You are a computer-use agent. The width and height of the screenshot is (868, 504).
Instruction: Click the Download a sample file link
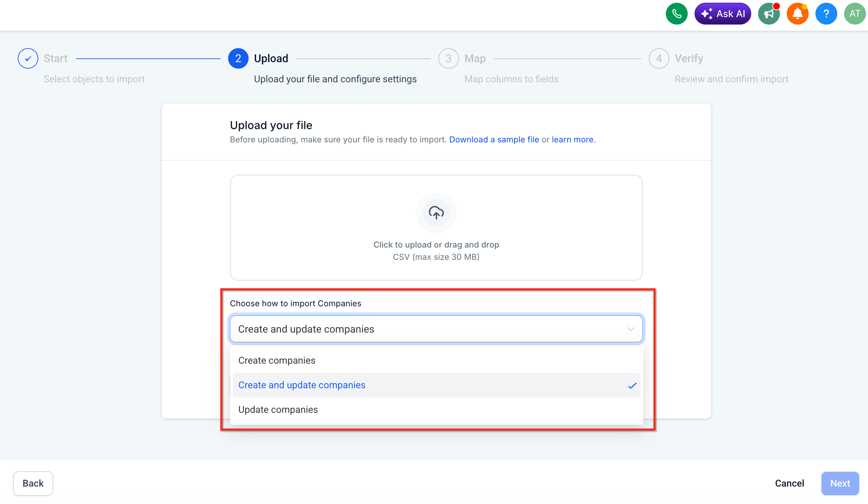(x=494, y=140)
